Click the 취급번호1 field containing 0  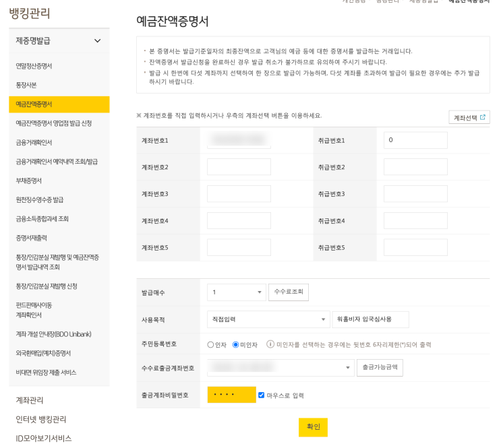pos(415,140)
